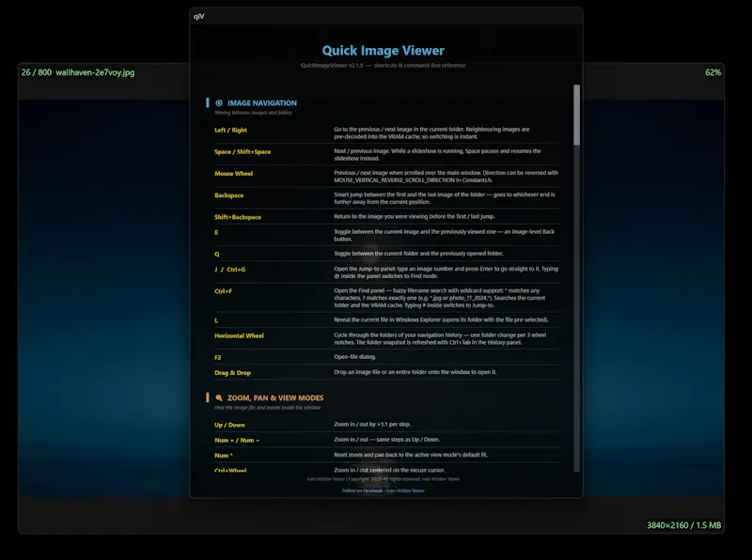752x560 pixels.
Task: Select the Horizontal Wheel shortcut label
Action: [x=239, y=335]
